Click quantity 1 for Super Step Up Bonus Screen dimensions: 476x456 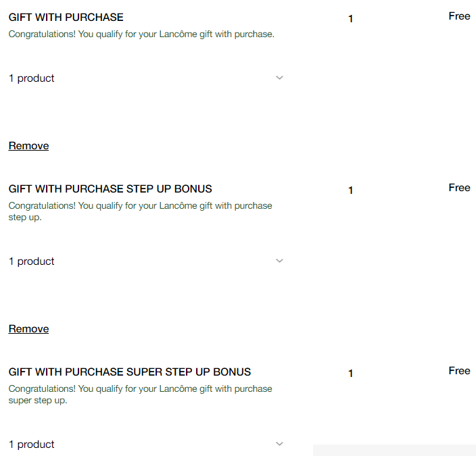(x=350, y=374)
